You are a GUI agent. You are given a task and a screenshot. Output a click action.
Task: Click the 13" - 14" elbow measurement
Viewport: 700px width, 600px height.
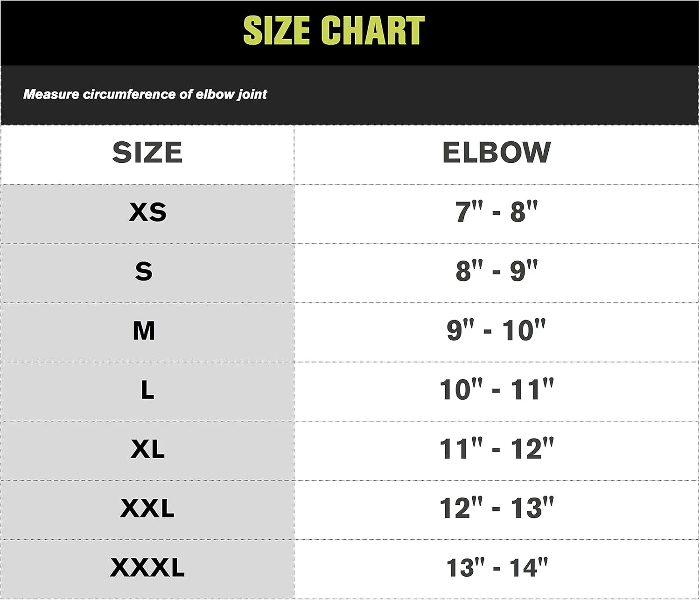tap(497, 567)
